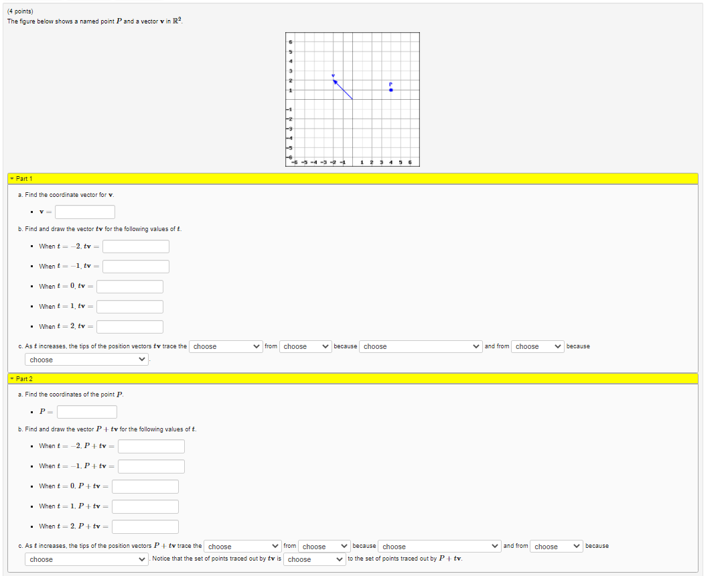Select the Part 1 t = 0 tv answer box

pos(130,287)
